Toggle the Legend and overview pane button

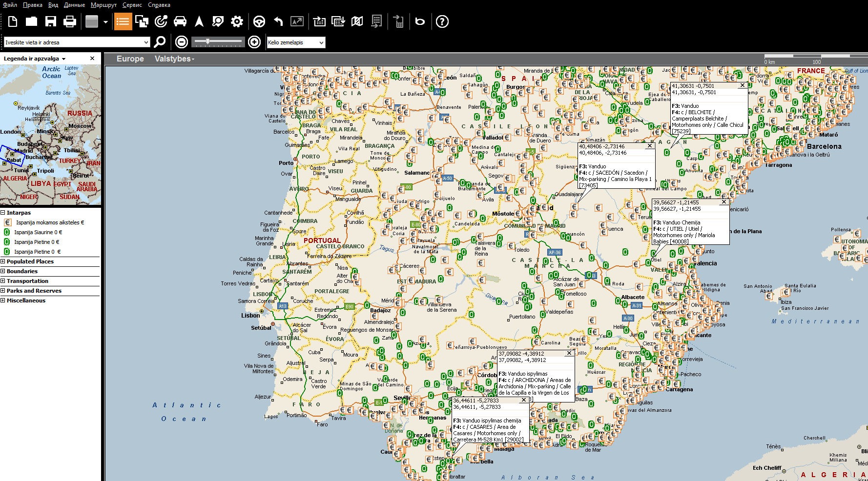click(123, 21)
